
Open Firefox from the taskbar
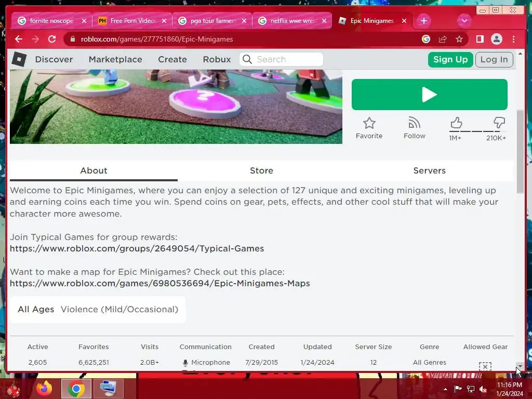click(x=45, y=389)
